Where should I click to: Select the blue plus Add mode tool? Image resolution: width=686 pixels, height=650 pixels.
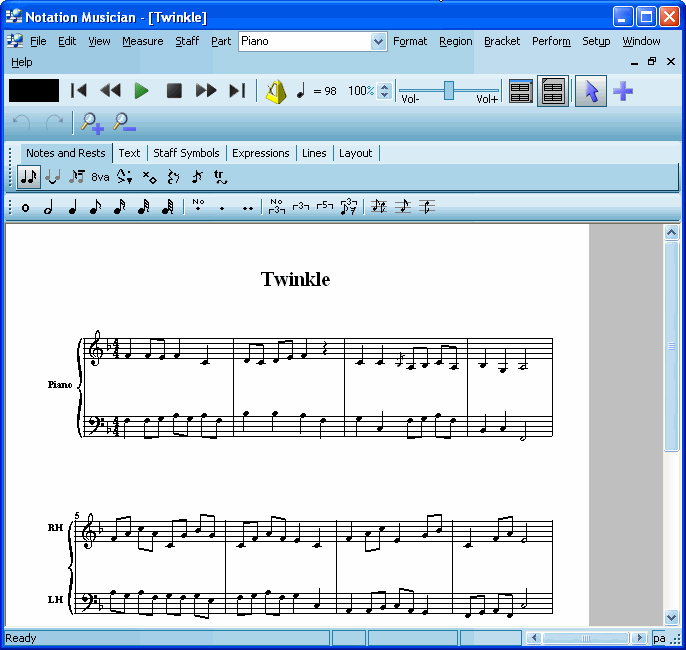pyautogui.click(x=623, y=91)
